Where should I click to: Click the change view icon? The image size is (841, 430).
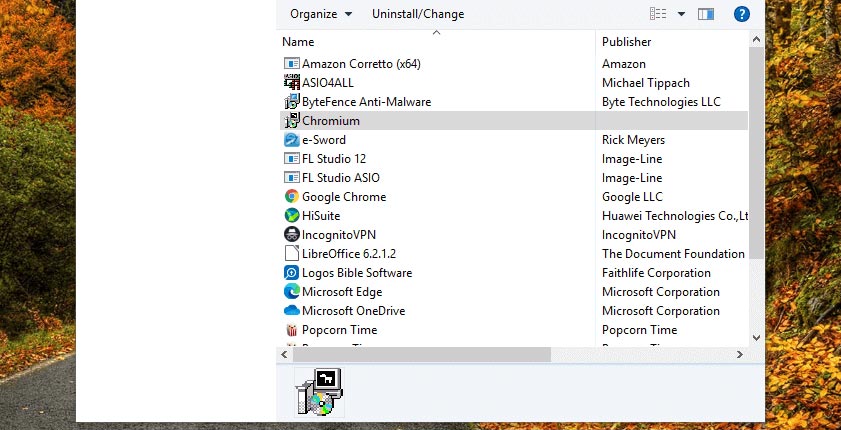[x=658, y=14]
